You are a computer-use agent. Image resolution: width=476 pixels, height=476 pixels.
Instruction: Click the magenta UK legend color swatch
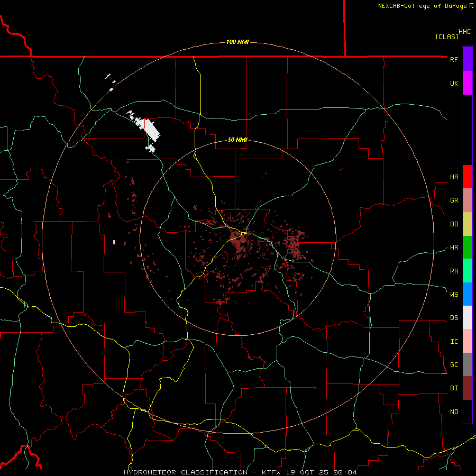click(x=467, y=83)
